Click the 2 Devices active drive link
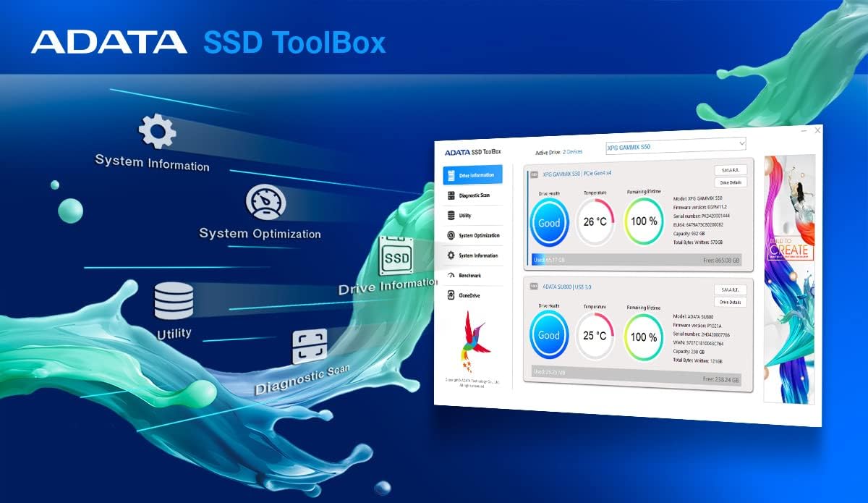Viewport: 868px width, 503px height. click(x=572, y=151)
